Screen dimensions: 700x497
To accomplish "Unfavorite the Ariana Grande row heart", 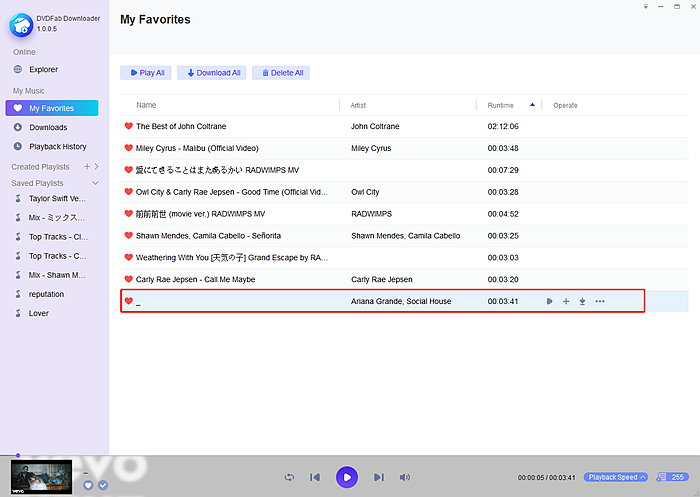I will 129,301.
